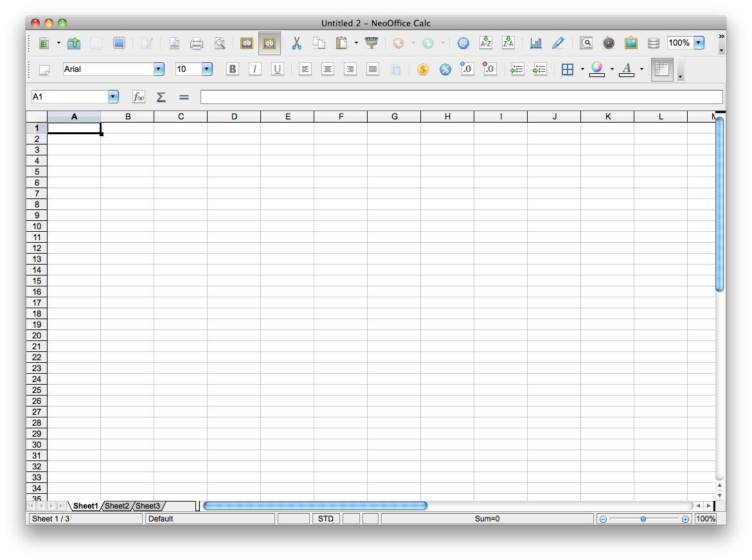Switch to Sheet3
Image resolution: width=752 pixels, height=560 pixels.
[x=147, y=506]
